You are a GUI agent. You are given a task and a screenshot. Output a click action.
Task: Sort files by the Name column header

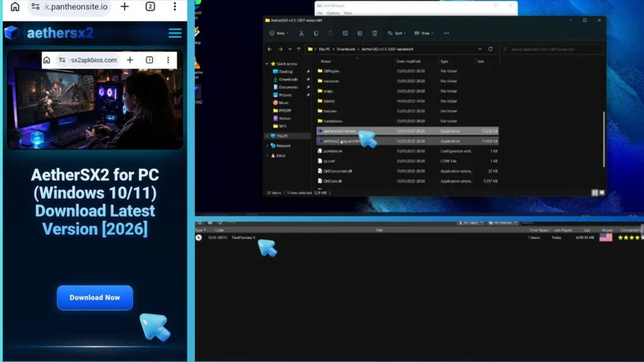coord(326,61)
